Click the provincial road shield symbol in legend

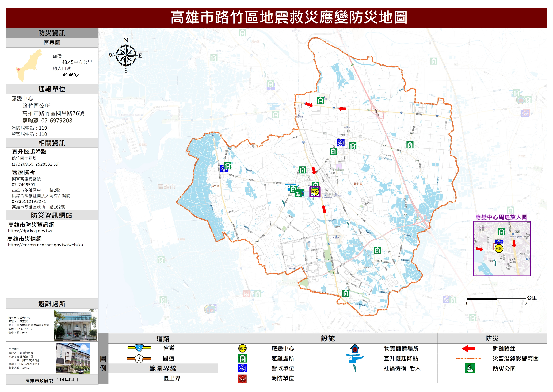tap(139, 348)
